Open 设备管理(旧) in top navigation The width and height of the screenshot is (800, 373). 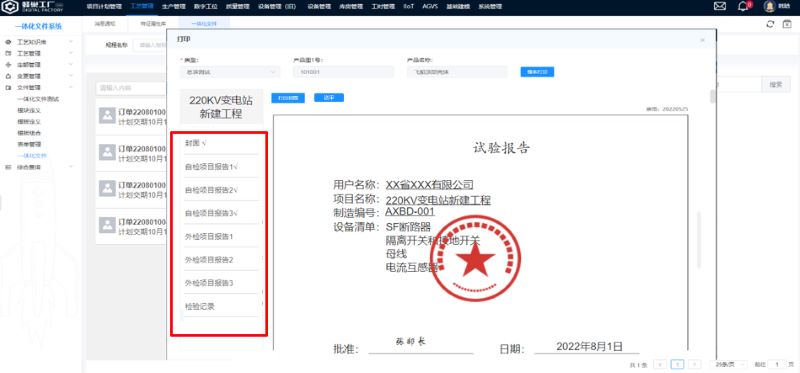click(x=278, y=7)
